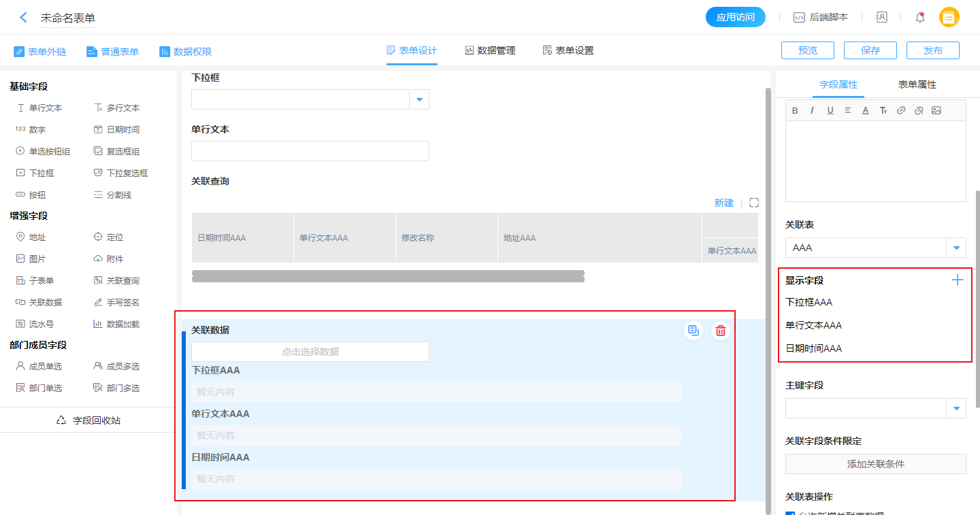Expand 关联查询 table to fullscreen

point(753,203)
